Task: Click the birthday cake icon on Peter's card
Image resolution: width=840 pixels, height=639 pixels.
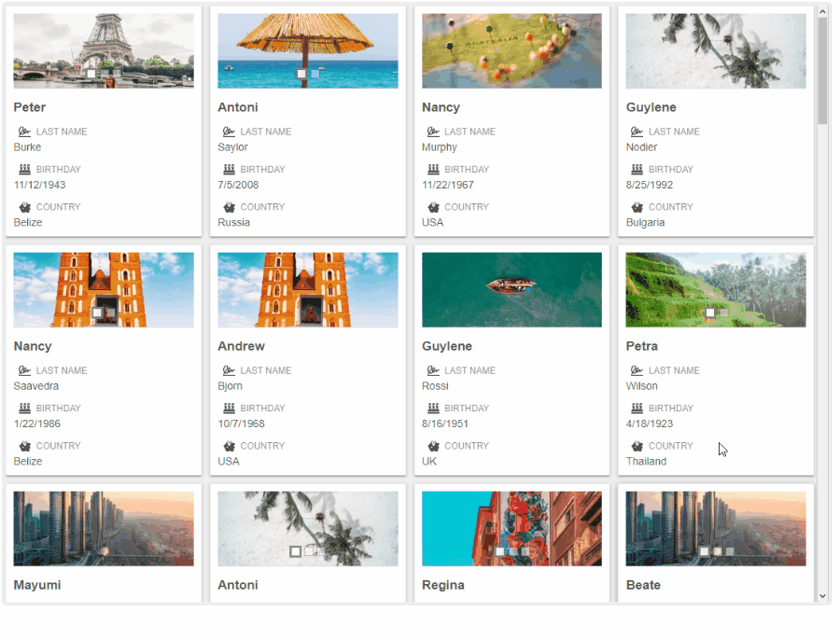Action: pos(24,169)
